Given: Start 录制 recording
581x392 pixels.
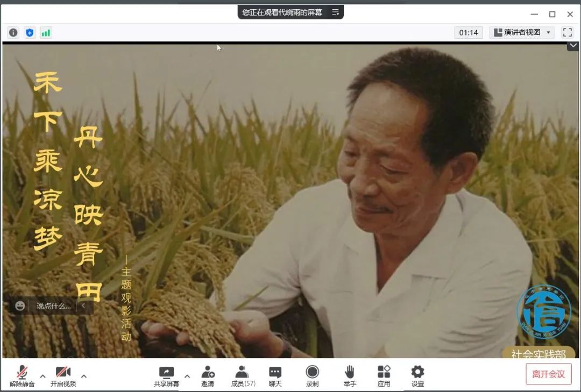Looking at the screenshot, I should (312, 375).
